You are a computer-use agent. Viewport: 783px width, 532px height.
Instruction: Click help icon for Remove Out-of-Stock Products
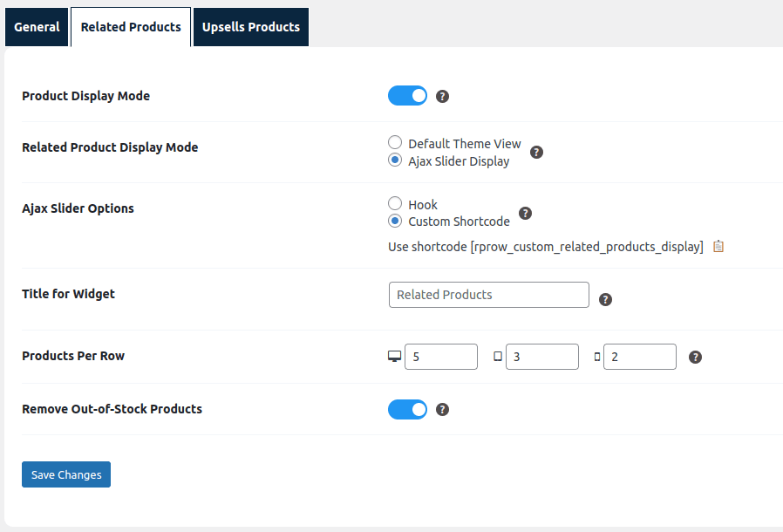(x=442, y=409)
